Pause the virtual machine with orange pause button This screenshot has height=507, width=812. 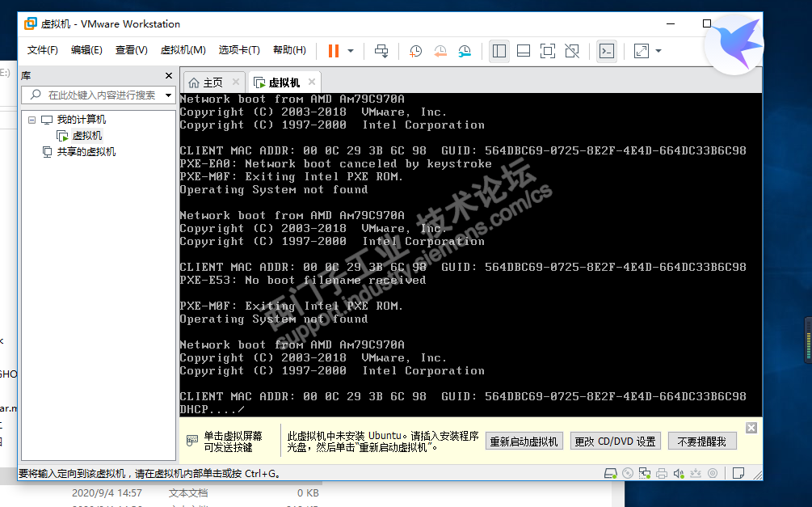coord(334,51)
